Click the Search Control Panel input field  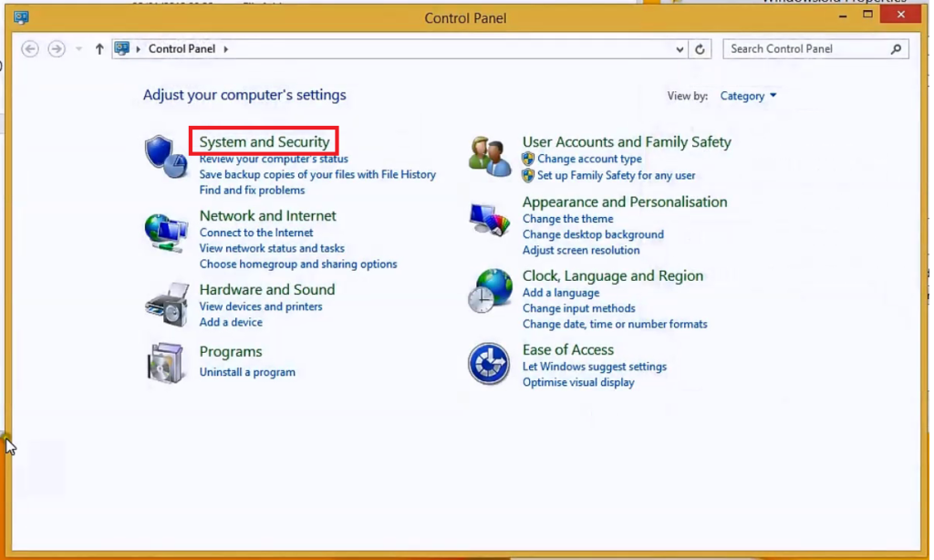tap(807, 48)
